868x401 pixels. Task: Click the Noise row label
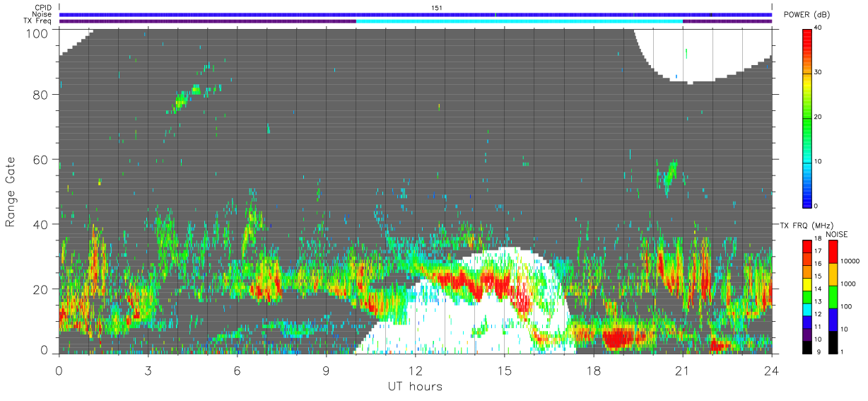[x=42, y=14]
